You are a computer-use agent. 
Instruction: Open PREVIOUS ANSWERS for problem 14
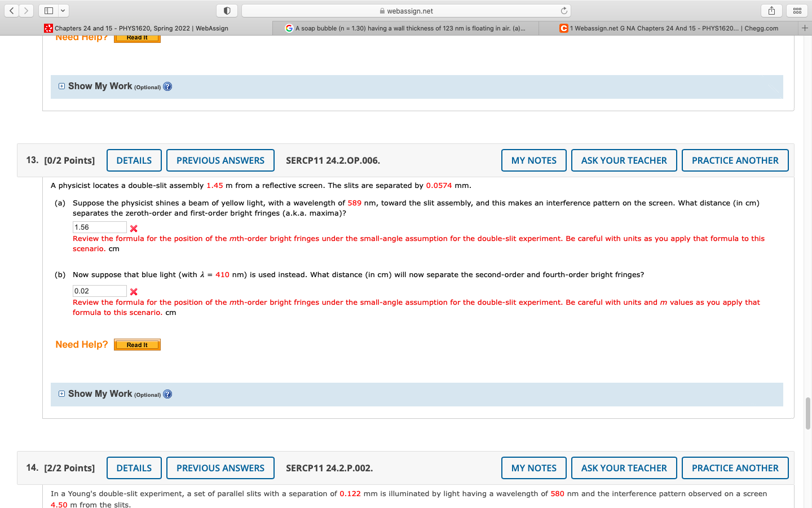[220, 468]
